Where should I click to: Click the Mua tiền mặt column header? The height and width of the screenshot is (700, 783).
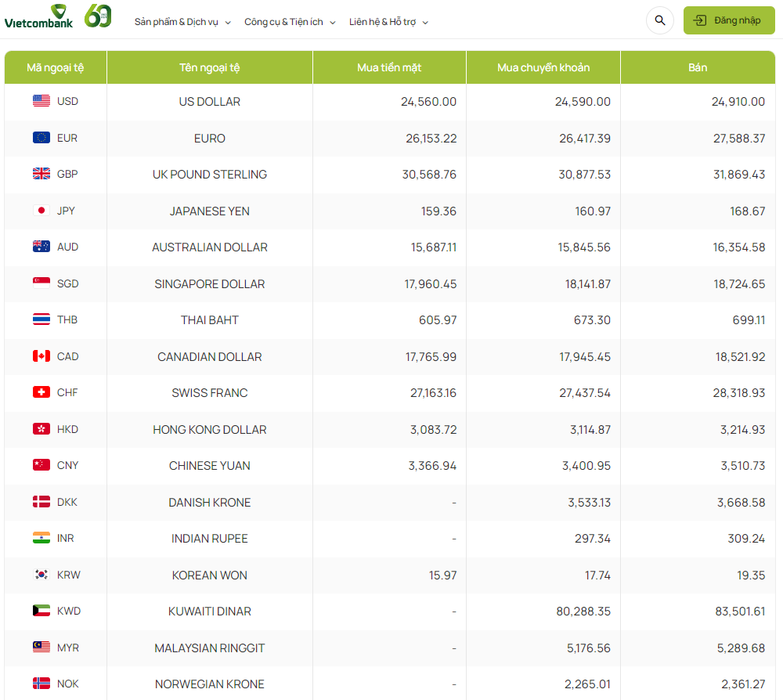point(389,67)
